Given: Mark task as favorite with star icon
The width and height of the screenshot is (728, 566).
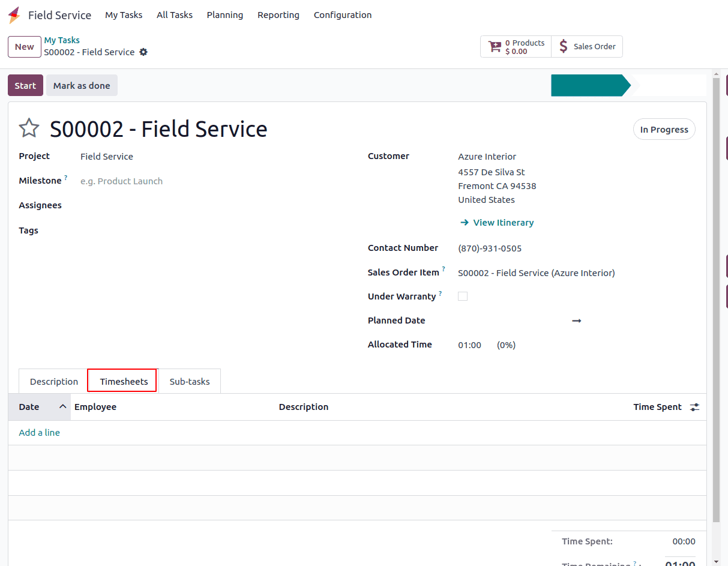Looking at the screenshot, I should coord(29,128).
